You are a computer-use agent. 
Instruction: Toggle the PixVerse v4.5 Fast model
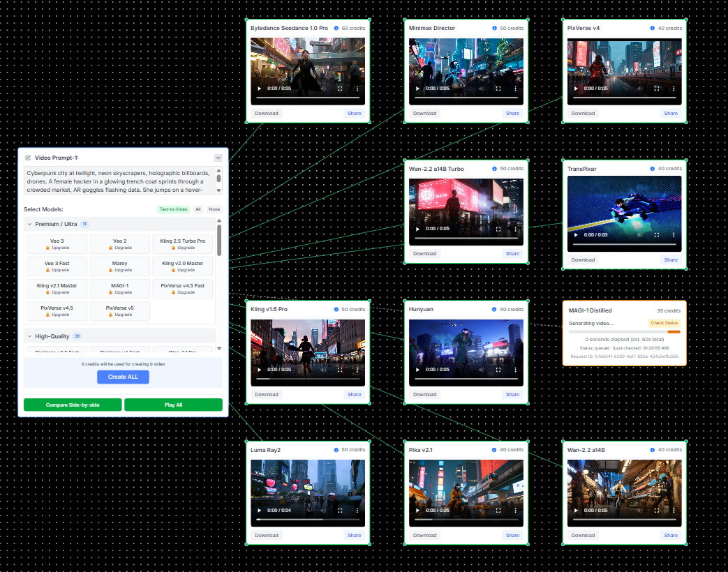tap(182, 289)
